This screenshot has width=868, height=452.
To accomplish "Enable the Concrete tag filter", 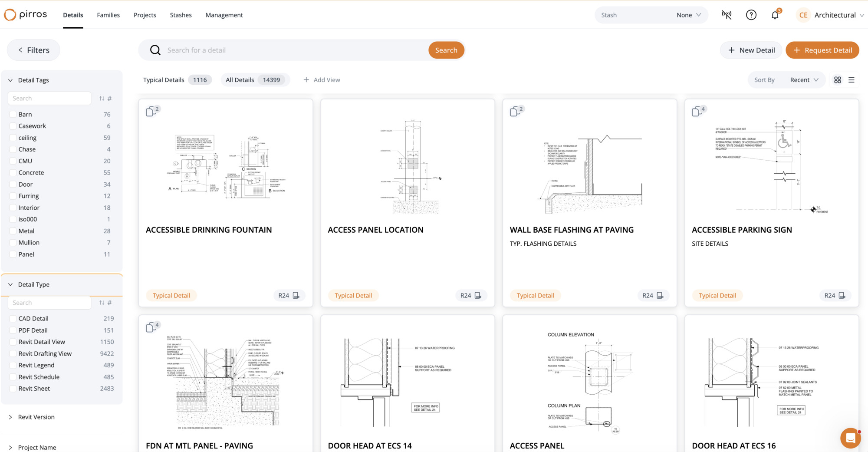I will click(x=13, y=173).
